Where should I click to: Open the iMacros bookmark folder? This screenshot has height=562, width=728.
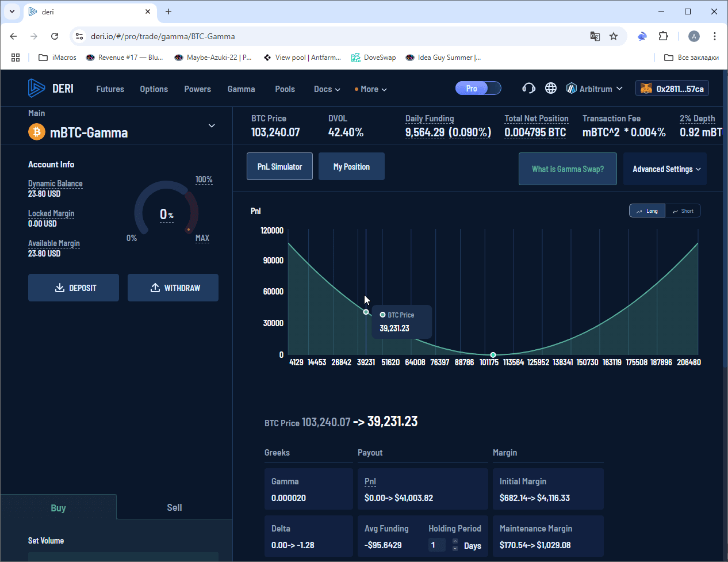click(58, 58)
